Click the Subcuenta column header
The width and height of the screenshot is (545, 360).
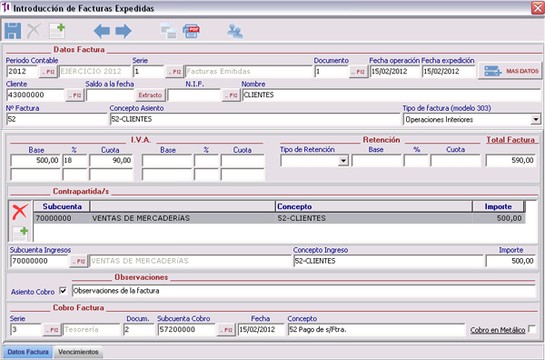pyautogui.click(x=62, y=206)
